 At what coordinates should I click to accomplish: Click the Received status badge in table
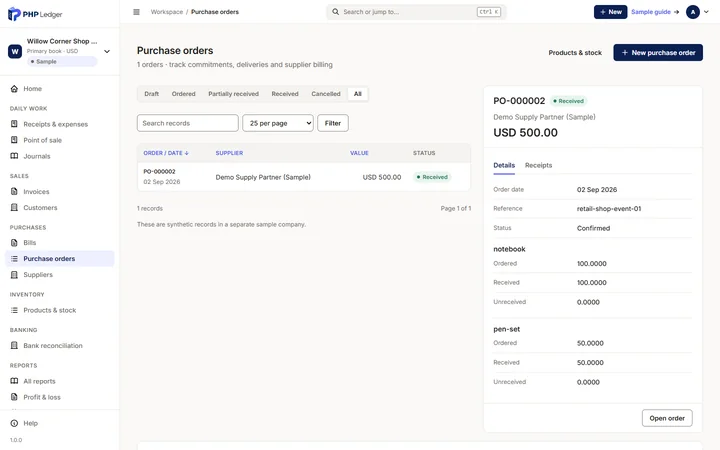coord(432,177)
